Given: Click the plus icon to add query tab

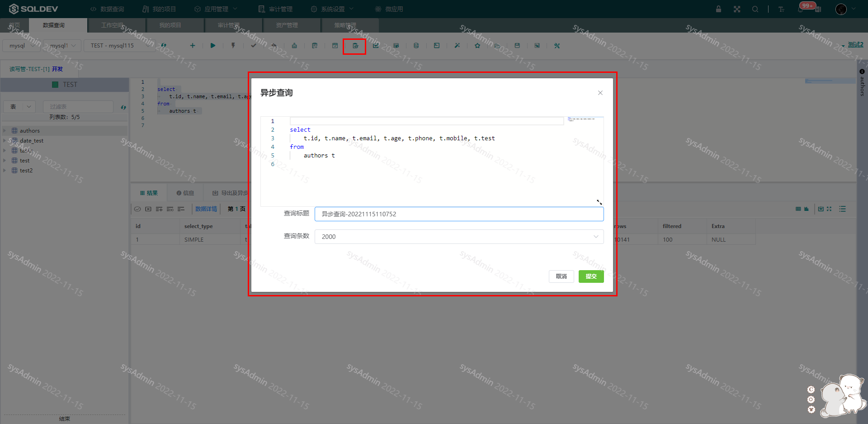Looking at the screenshot, I should (x=193, y=46).
